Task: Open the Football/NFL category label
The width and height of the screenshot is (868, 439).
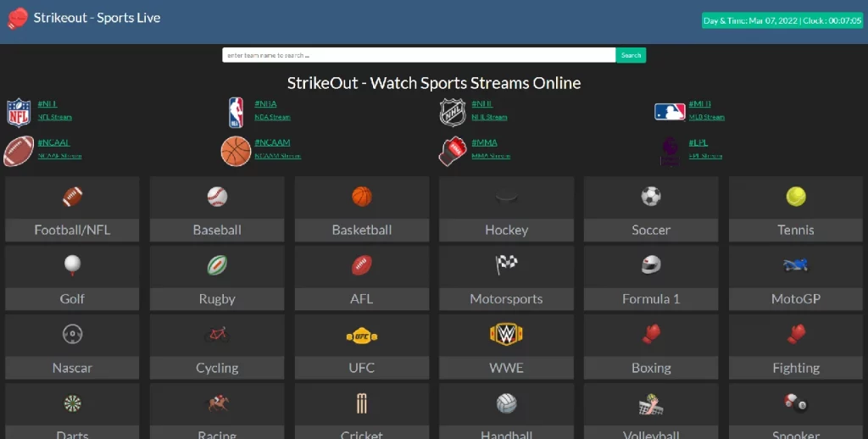Action: tap(73, 230)
